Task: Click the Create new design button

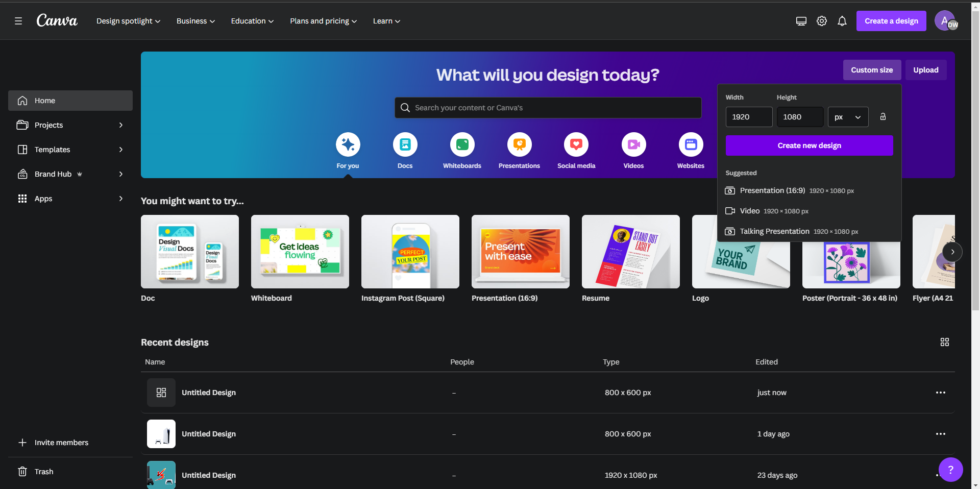Action: 808,145
